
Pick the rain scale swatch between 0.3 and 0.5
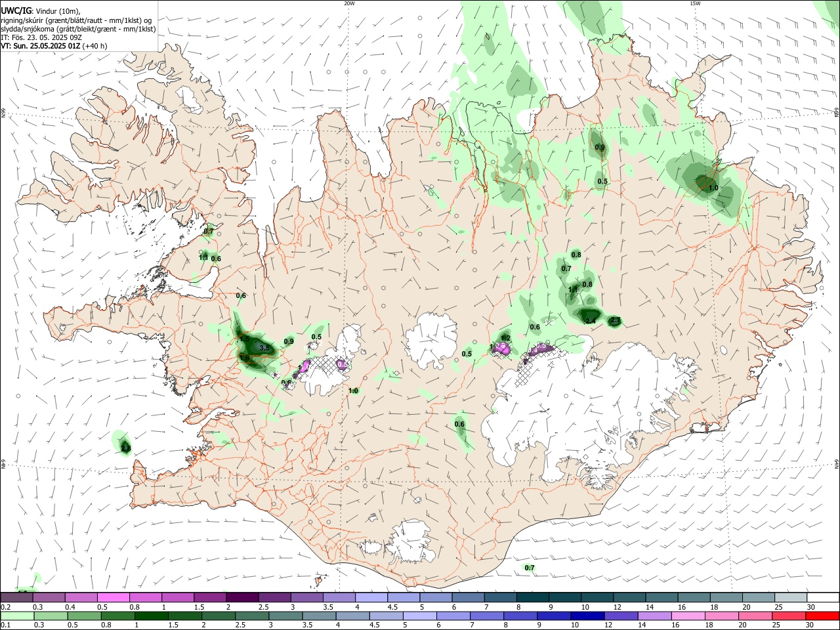(51, 616)
